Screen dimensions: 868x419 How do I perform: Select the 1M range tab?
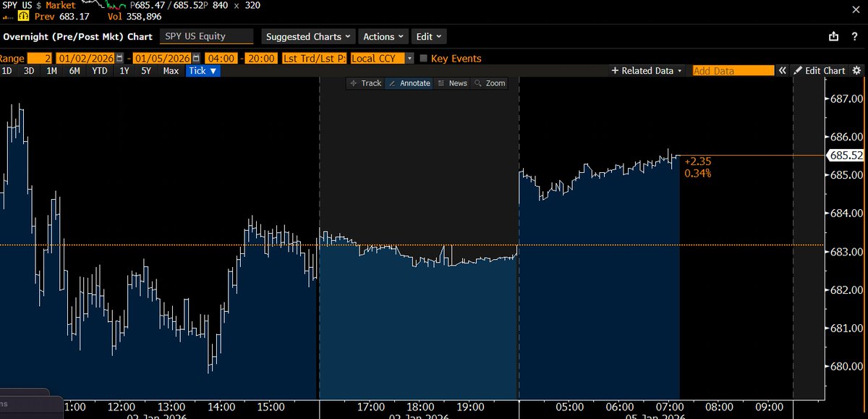tap(51, 71)
